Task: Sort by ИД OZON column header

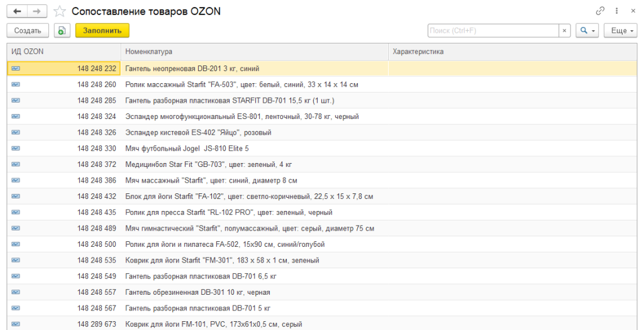Action: coord(63,51)
